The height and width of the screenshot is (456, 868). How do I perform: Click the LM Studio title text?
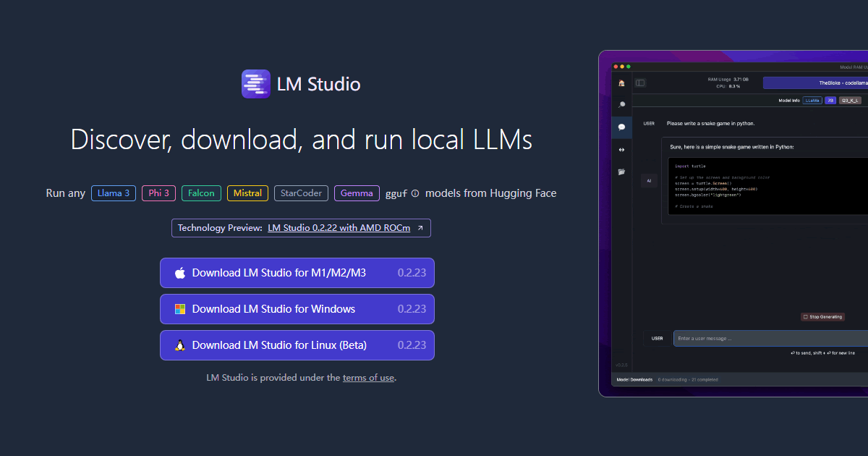pyautogui.click(x=318, y=84)
